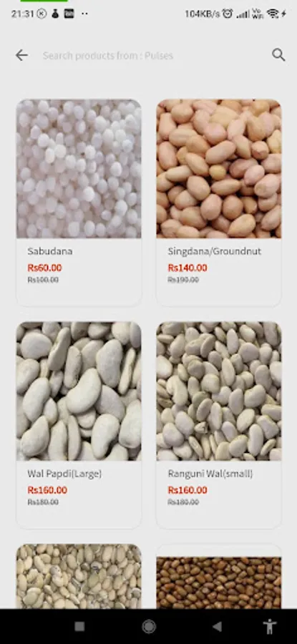Image resolution: width=297 pixels, height=644 pixels.
Task: Tap the Android back triangle button
Action: click(x=217, y=626)
